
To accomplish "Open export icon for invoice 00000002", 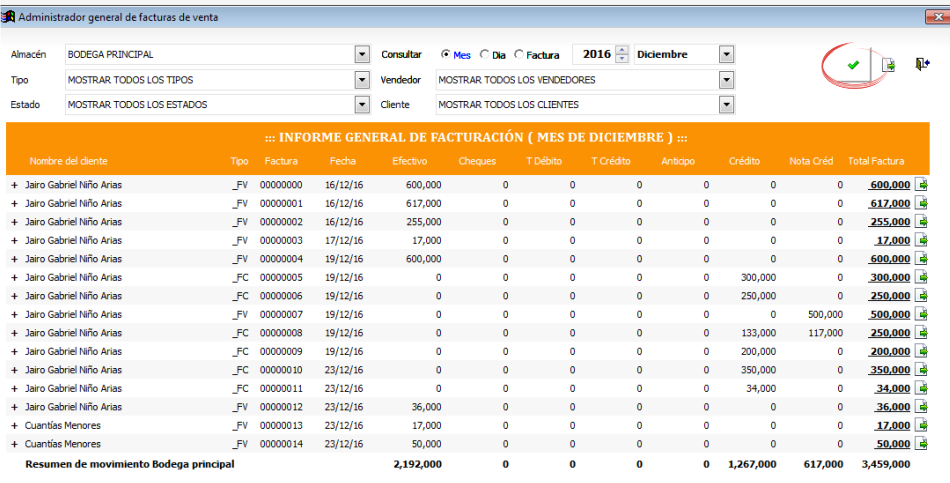I will 922,222.
